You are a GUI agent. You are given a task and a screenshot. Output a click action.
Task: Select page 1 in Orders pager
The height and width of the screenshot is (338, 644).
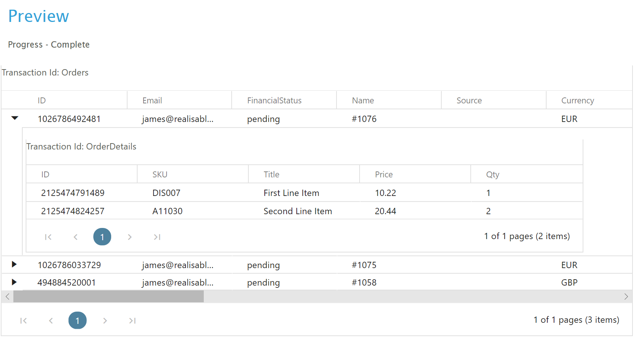tap(77, 321)
